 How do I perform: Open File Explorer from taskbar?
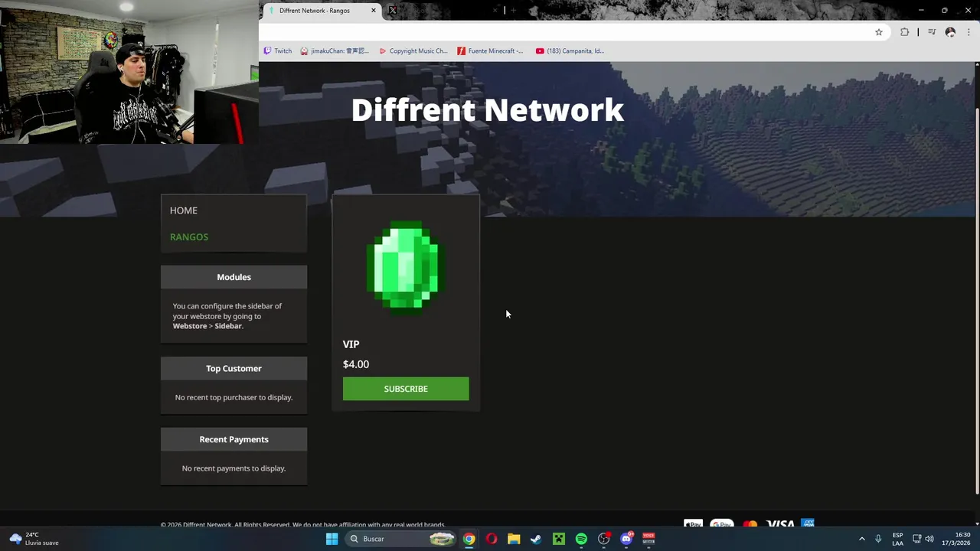514,539
